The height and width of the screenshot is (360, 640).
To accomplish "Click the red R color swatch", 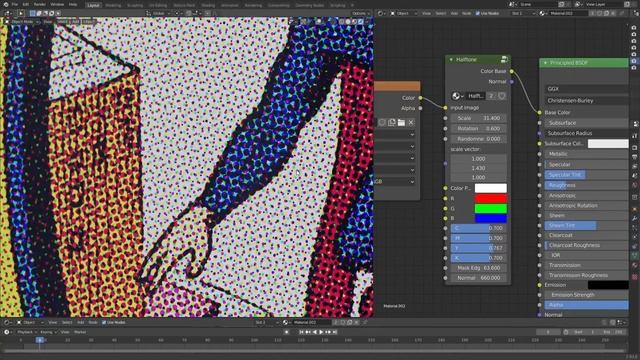I will pyautogui.click(x=491, y=198).
